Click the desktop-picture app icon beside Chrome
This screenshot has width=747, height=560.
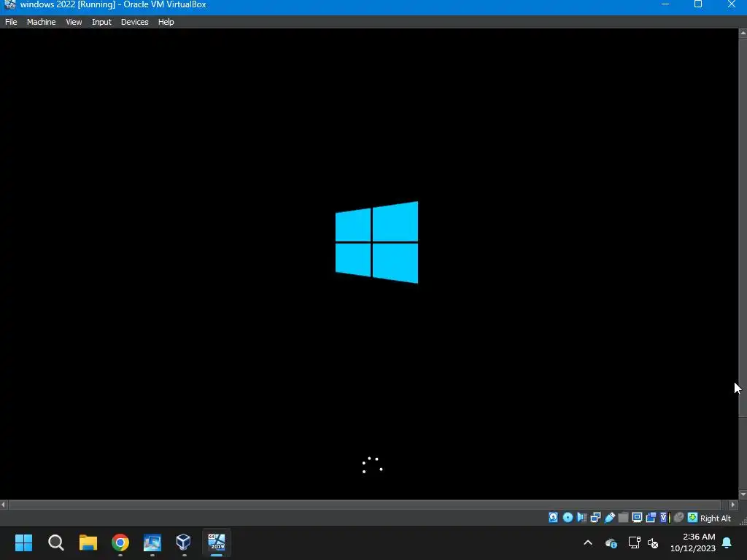pos(152,542)
